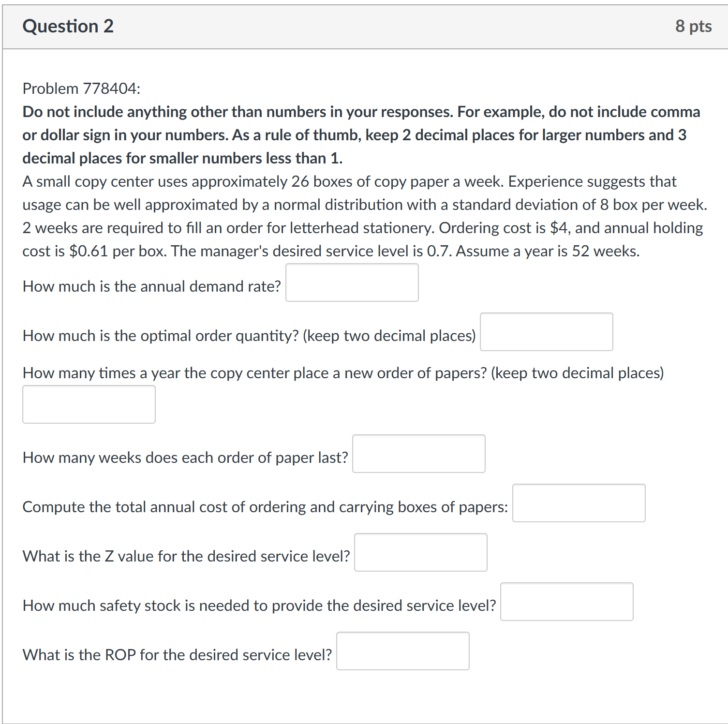Click the Question 2 header
Screen dimensions: 728x724
(68, 26)
